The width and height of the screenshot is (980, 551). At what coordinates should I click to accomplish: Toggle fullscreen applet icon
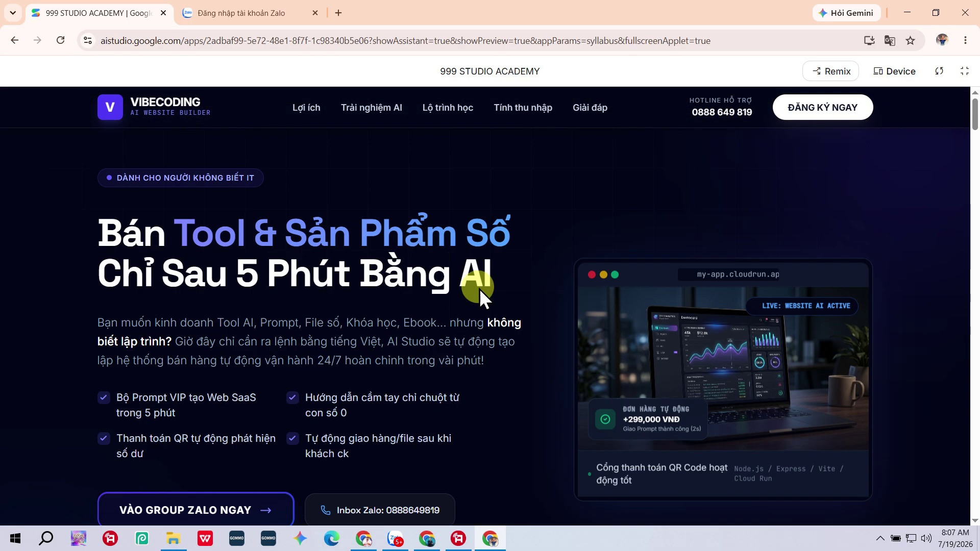[965, 71]
